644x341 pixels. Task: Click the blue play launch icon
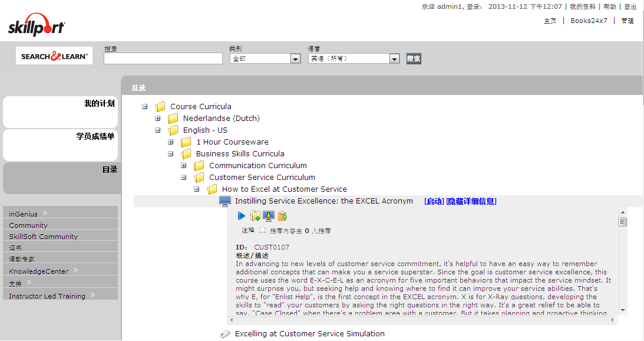(242, 216)
